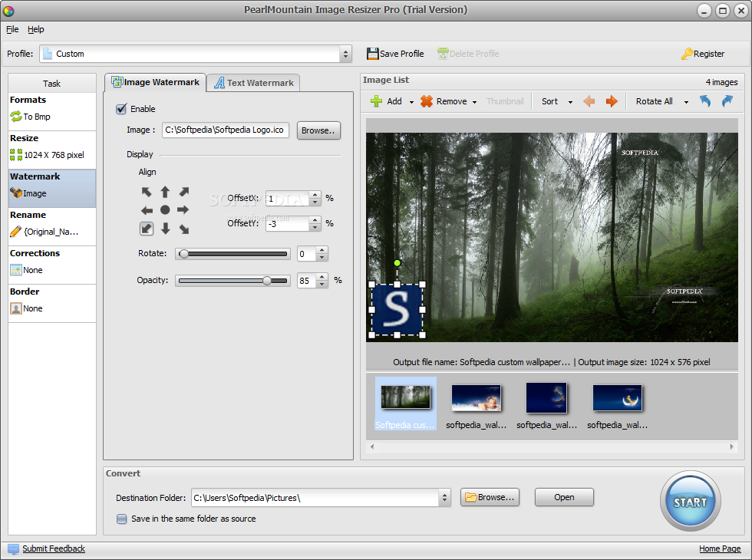The image size is (752, 560).
Task: Click Browse button for destination folder
Action: [490, 497]
